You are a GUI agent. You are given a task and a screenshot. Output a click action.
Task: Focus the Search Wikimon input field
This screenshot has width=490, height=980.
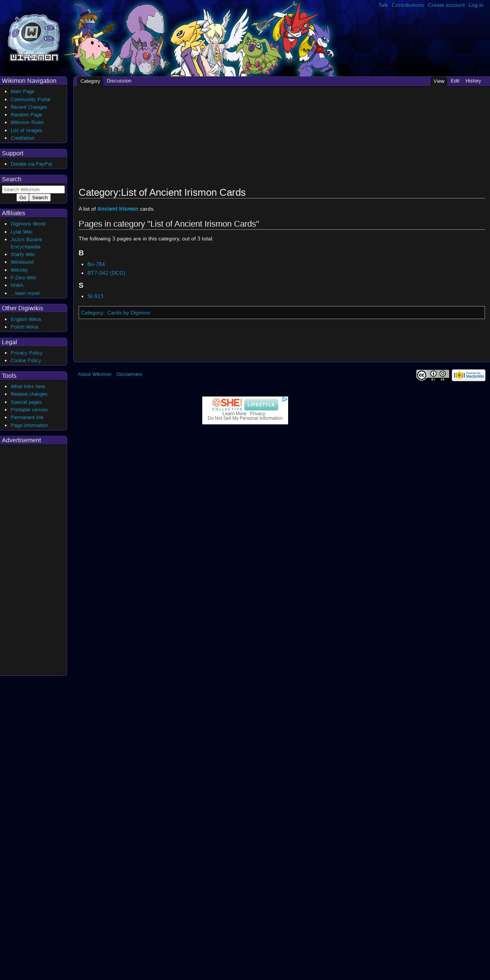point(33,190)
